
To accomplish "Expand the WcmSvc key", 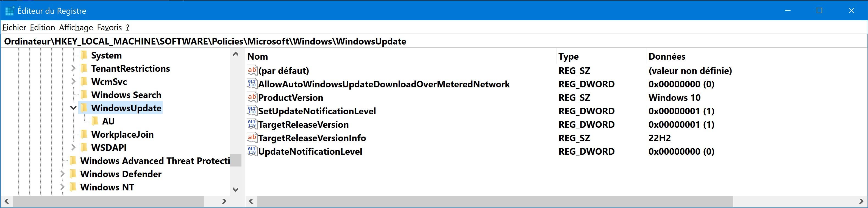I will (73, 82).
